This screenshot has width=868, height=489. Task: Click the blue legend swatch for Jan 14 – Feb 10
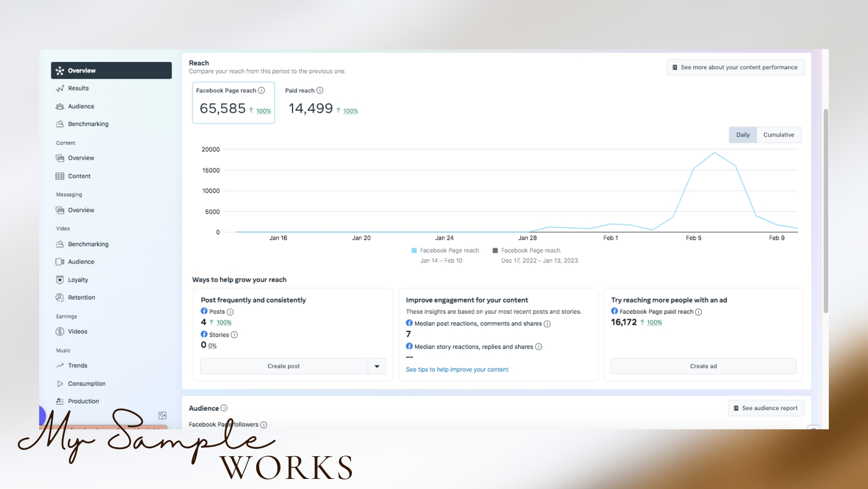coord(414,251)
